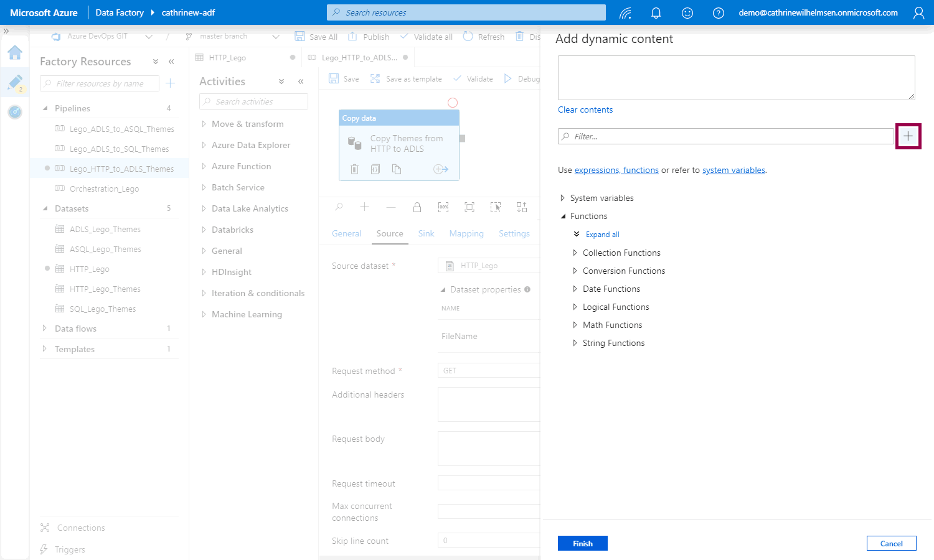Click the Clear contents link
Screen dimensions: 934x560
[585, 110]
